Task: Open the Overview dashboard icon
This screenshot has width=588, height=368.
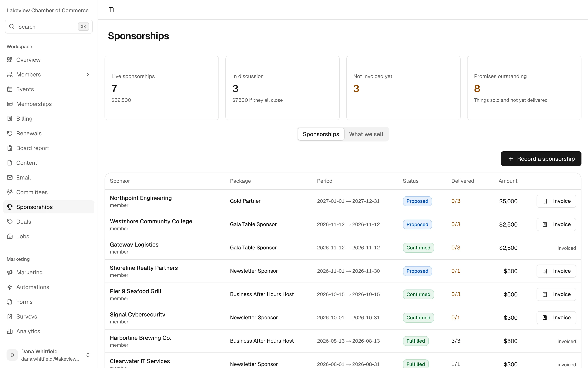Action: click(x=10, y=60)
